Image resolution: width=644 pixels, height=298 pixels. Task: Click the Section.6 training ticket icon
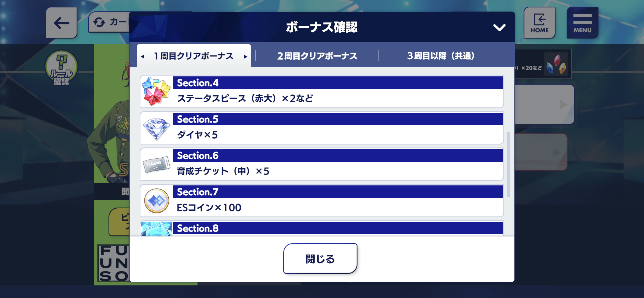click(x=156, y=165)
